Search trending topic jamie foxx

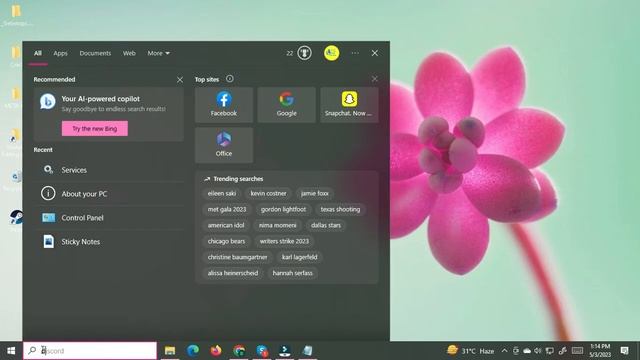tap(315, 193)
